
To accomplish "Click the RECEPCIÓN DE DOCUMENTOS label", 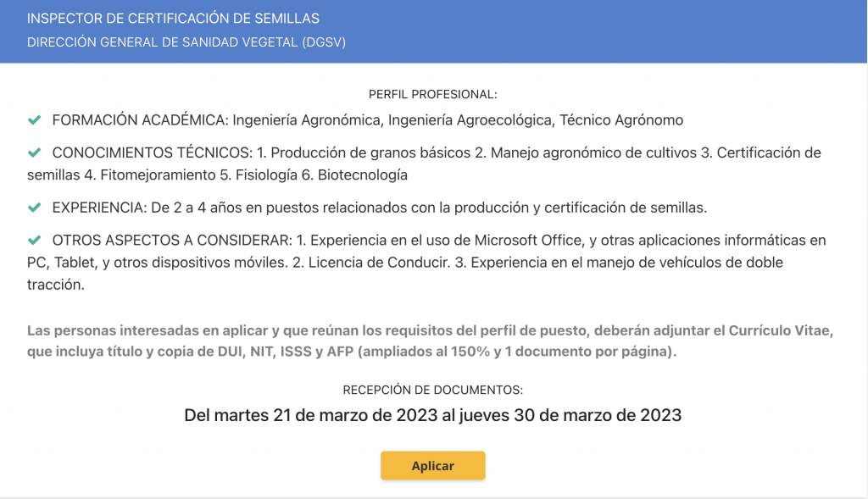I will (x=433, y=390).
